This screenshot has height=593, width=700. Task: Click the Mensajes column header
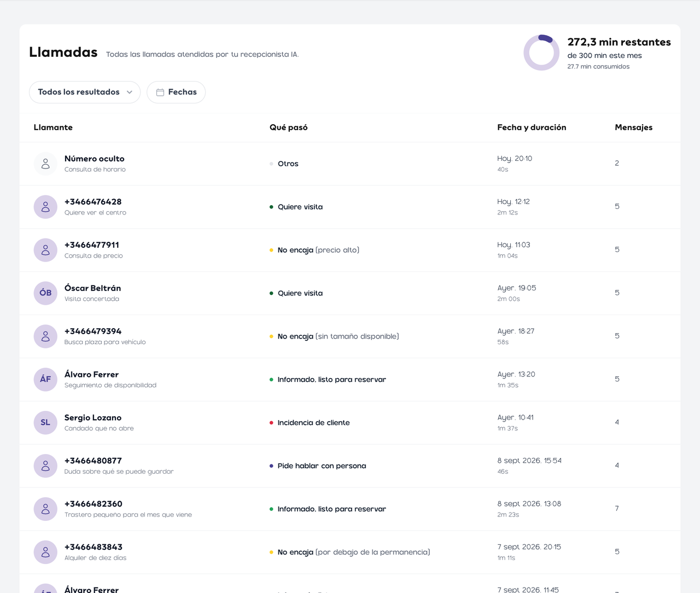[633, 127]
